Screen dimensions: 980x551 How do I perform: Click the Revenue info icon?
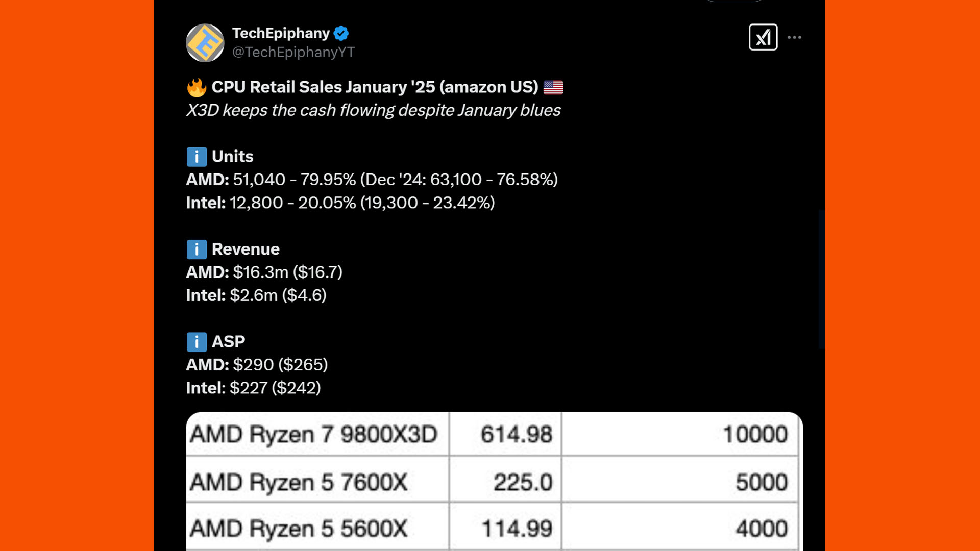click(196, 249)
